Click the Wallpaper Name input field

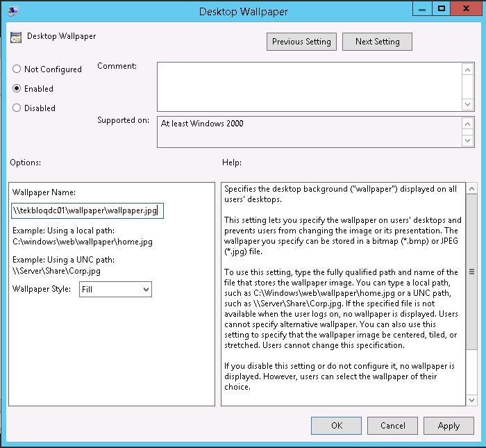point(87,211)
